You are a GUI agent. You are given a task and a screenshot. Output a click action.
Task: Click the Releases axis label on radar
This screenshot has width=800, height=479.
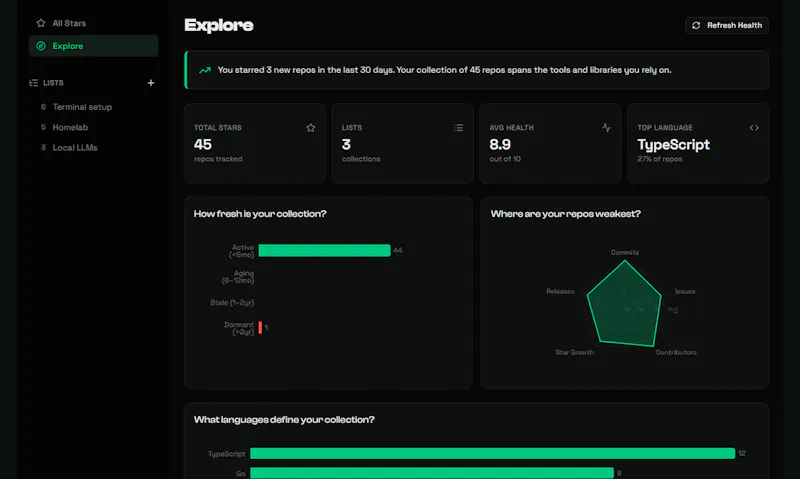[x=560, y=291]
